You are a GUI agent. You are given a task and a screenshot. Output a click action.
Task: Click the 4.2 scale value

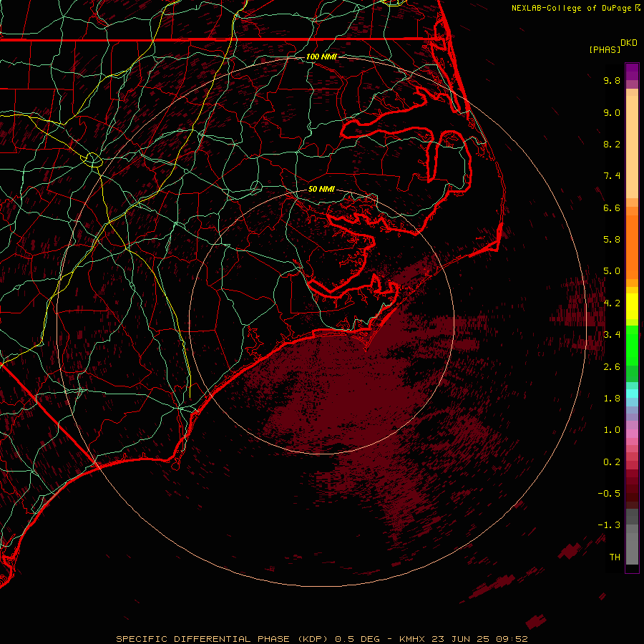612,303
